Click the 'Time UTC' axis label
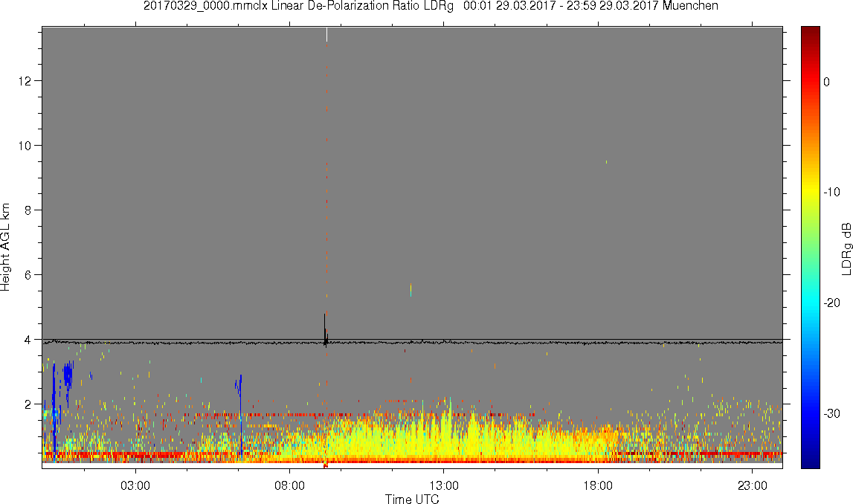 click(x=412, y=499)
